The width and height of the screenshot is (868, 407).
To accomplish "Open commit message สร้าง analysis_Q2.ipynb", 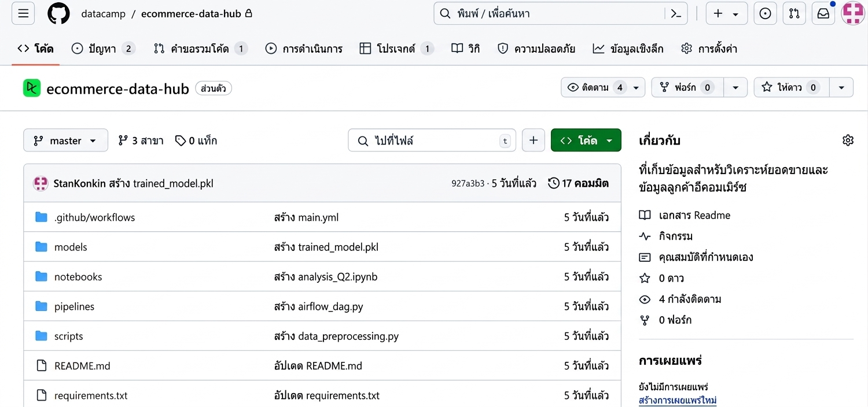I will point(325,277).
